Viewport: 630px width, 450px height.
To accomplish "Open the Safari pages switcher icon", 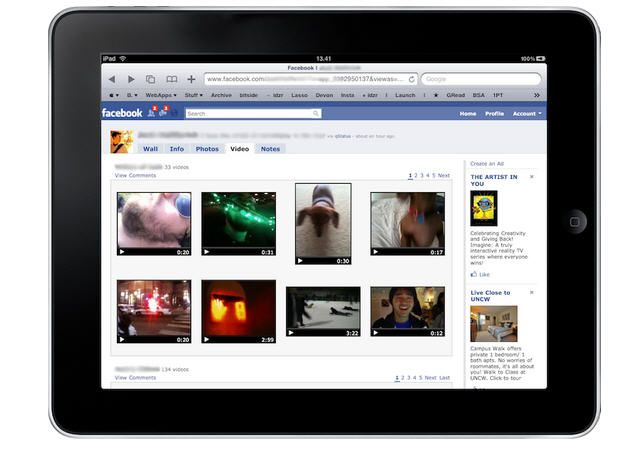I will pyautogui.click(x=150, y=79).
